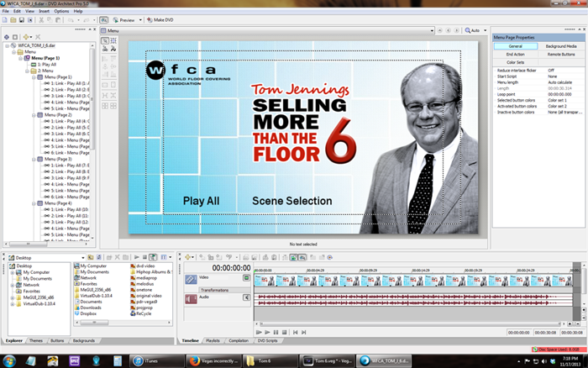The width and height of the screenshot is (588, 368).
Task: Select the Color Sets properties tab
Action: [x=515, y=62]
